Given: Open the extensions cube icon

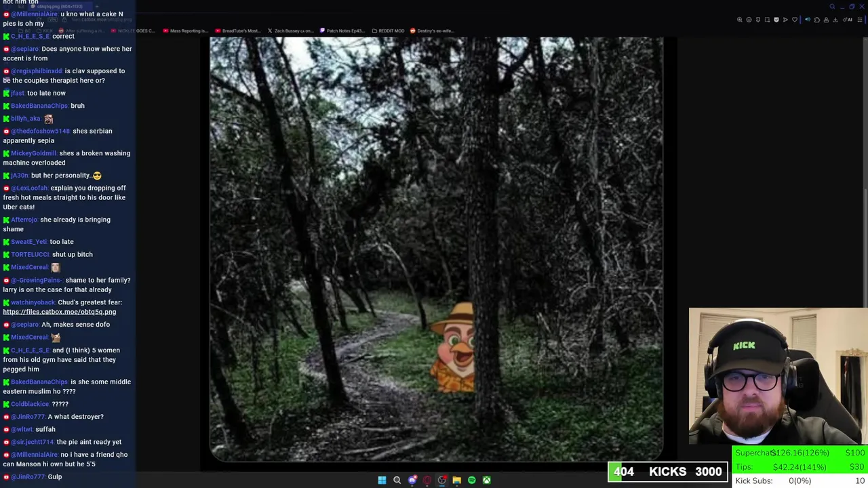Looking at the screenshot, I should coord(816,20).
